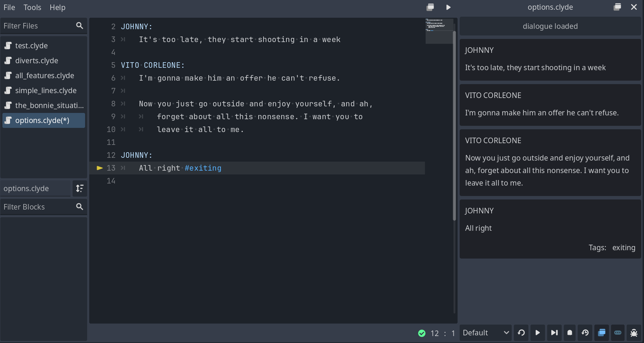Toggle the blue stacked windows icon
This screenshot has height=343, width=644.
602,333
